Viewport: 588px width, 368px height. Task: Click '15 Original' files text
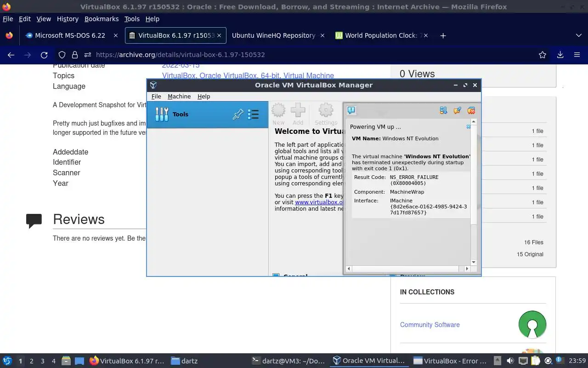click(530, 254)
